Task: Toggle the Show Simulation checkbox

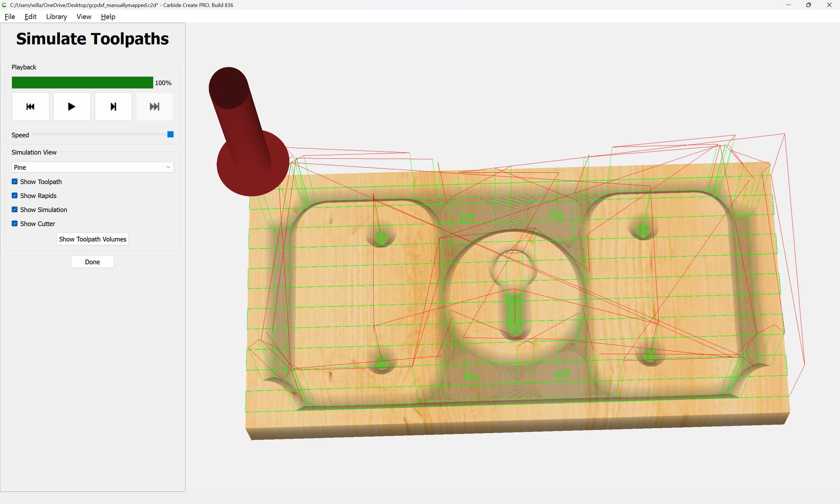Action: pos(15,210)
